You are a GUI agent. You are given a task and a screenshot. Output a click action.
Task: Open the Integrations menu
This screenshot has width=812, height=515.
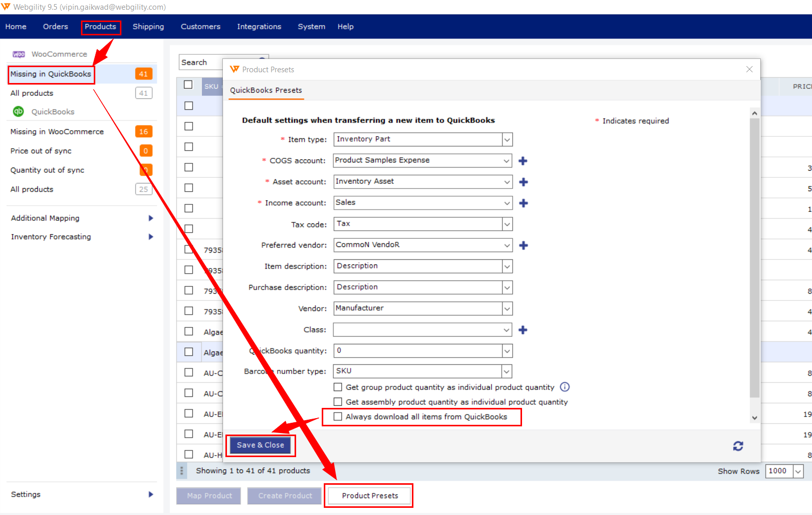(259, 27)
